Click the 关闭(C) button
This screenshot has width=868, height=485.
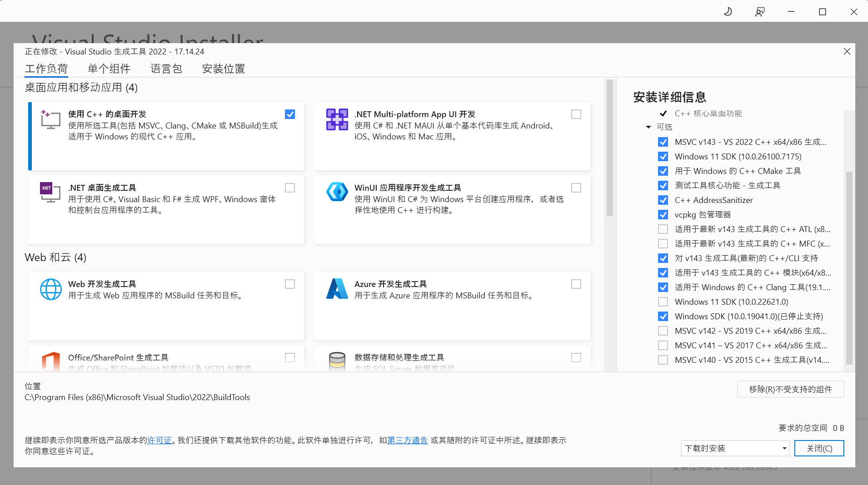click(x=819, y=448)
